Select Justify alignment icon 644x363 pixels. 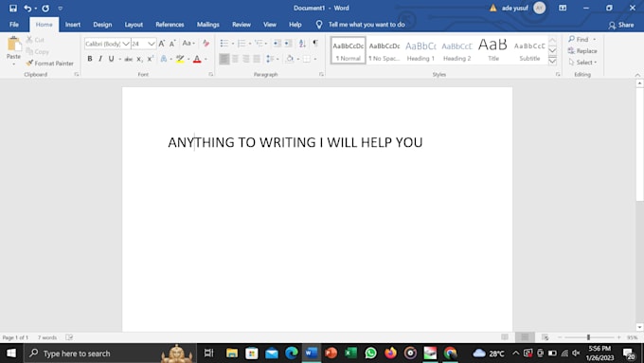point(257,59)
